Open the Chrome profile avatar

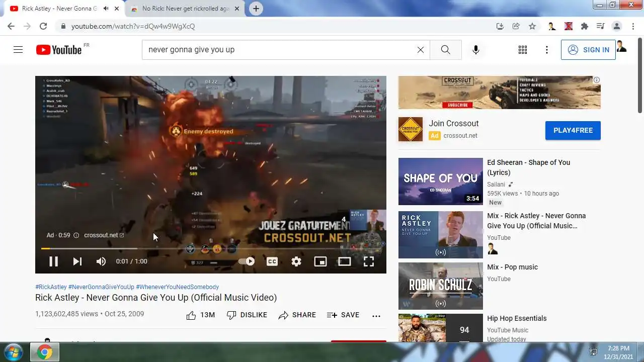616,26
